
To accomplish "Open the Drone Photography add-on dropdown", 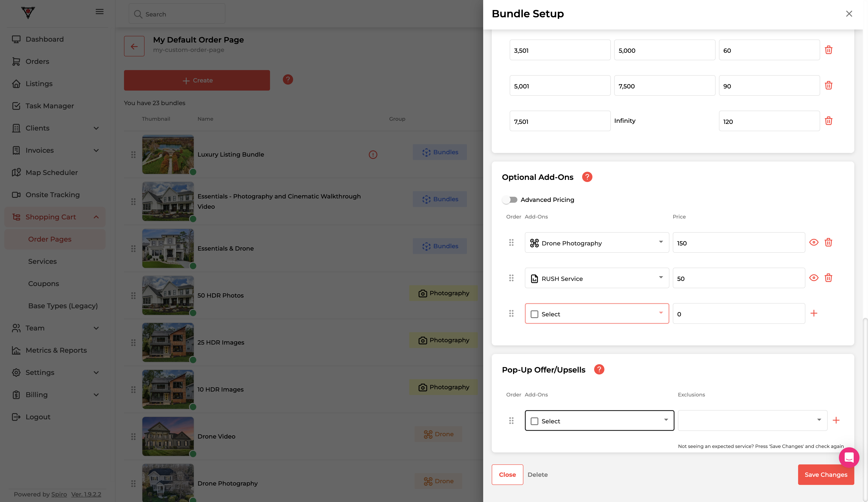I will [596, 243].
